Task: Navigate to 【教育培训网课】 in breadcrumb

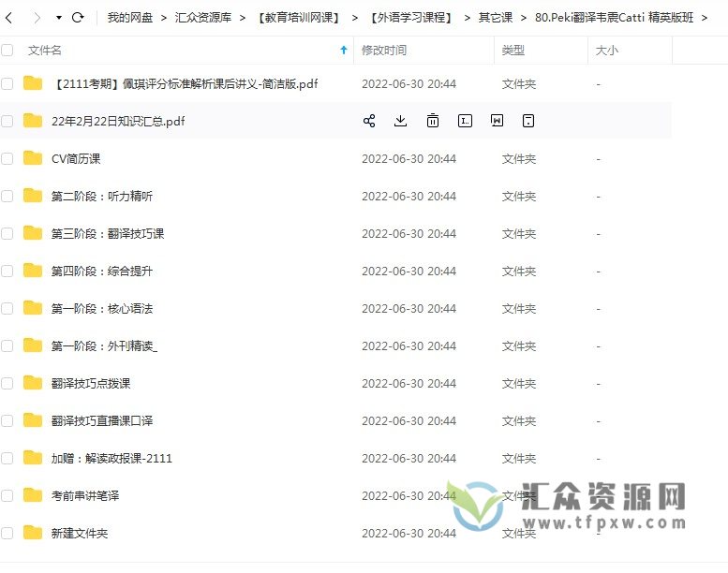Action: (x=299, y=18)
